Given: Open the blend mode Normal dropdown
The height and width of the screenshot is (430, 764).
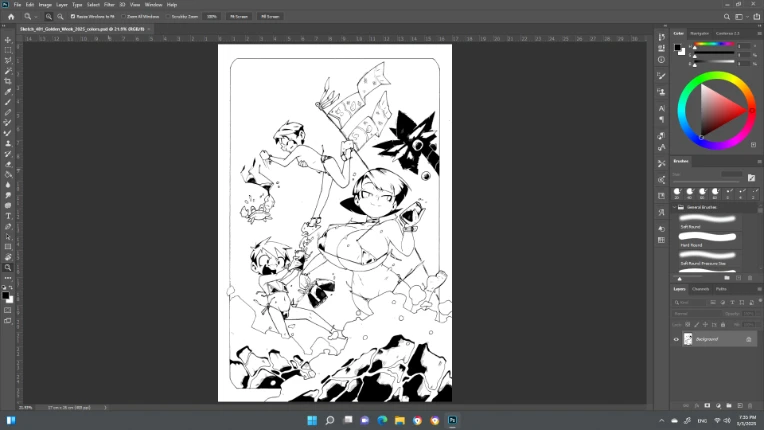Looking at the screenshot, I should [x=697, y=314].
